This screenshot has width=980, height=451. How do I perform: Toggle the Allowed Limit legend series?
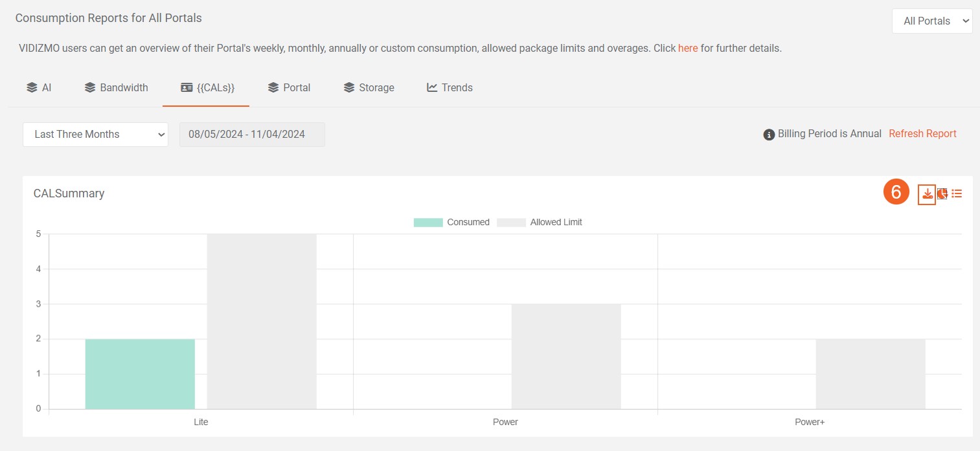(x=540, y=222)
